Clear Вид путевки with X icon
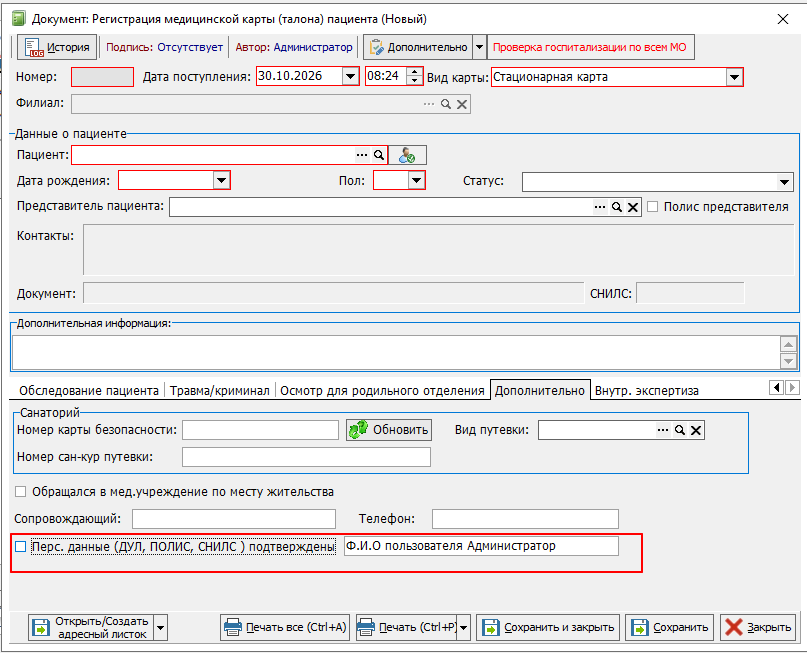The height and width of the screenshot is (653, 807). [x=696, y=430]
